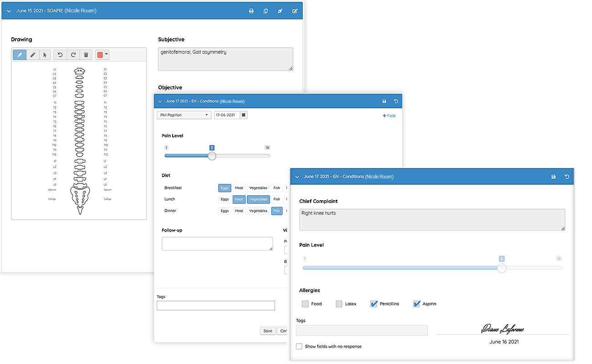Select the pointer cursor drawing tool
This screenshot has height=364, width=592.
(45, 55)
